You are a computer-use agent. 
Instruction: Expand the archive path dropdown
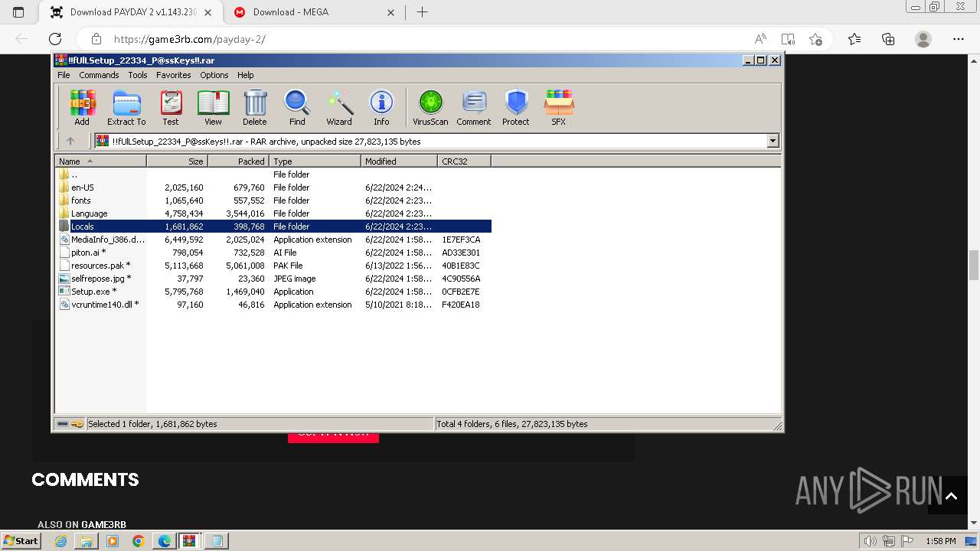(773, 141)
